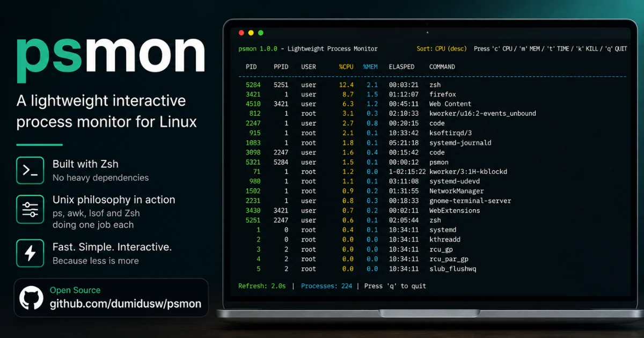Viewport: 644px width, 338px height.
Task: Click the 12.4 CPU value
Action: coord(346,85)
